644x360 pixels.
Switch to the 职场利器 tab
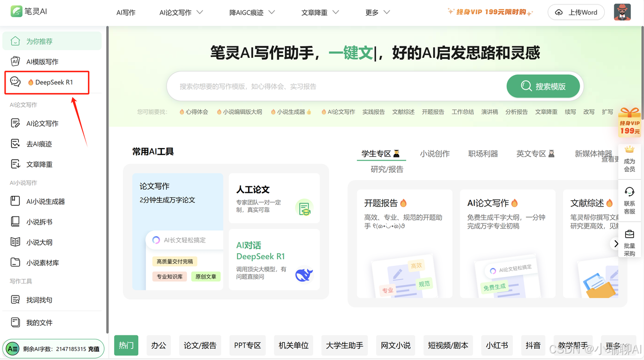point(483,154)
